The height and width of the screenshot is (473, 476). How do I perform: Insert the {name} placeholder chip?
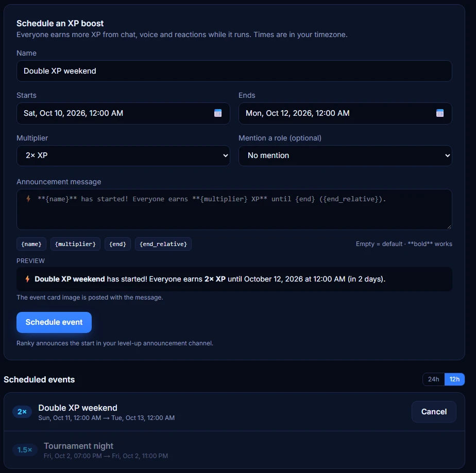[31, 244]
